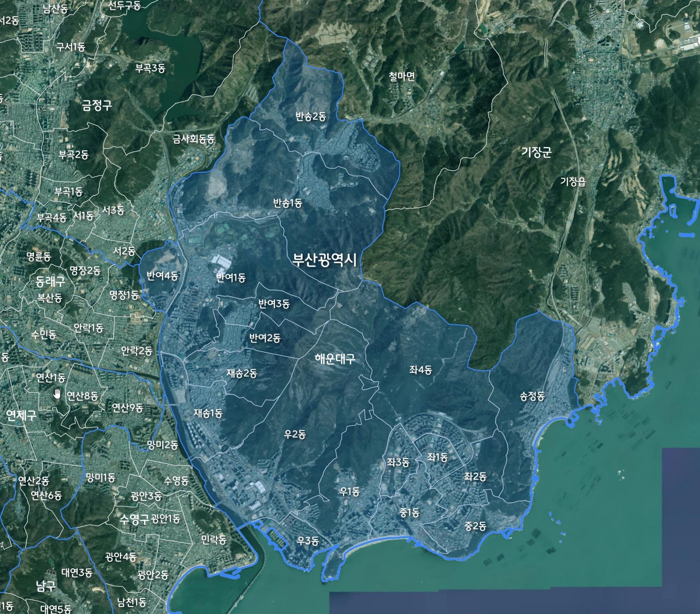Select the 반송2동 map label

[x=311, y=116]
